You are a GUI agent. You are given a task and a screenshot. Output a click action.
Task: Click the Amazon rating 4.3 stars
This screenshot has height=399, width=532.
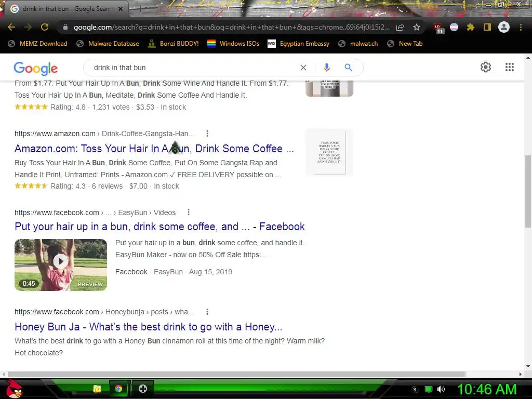31,186
